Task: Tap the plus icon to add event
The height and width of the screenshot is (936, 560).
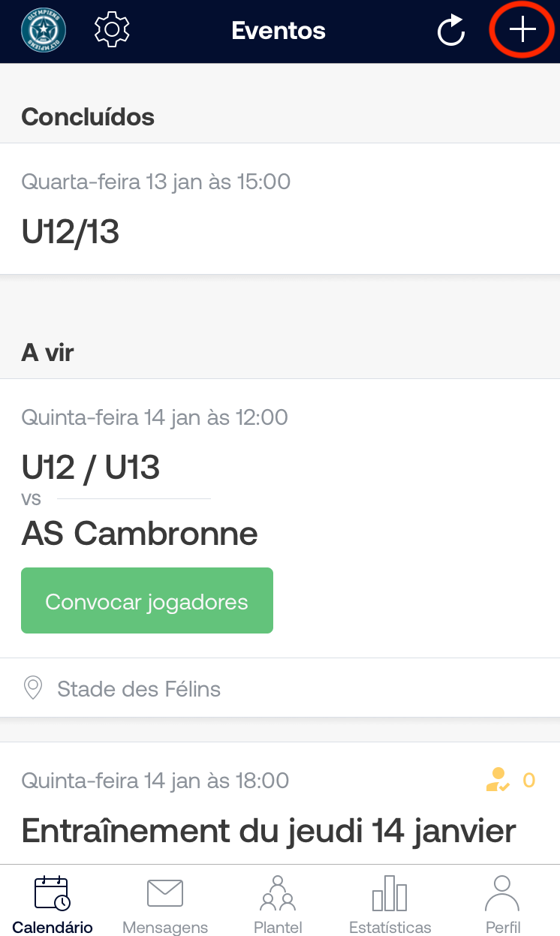Action: pyautogui.click(x=522, y=30)
